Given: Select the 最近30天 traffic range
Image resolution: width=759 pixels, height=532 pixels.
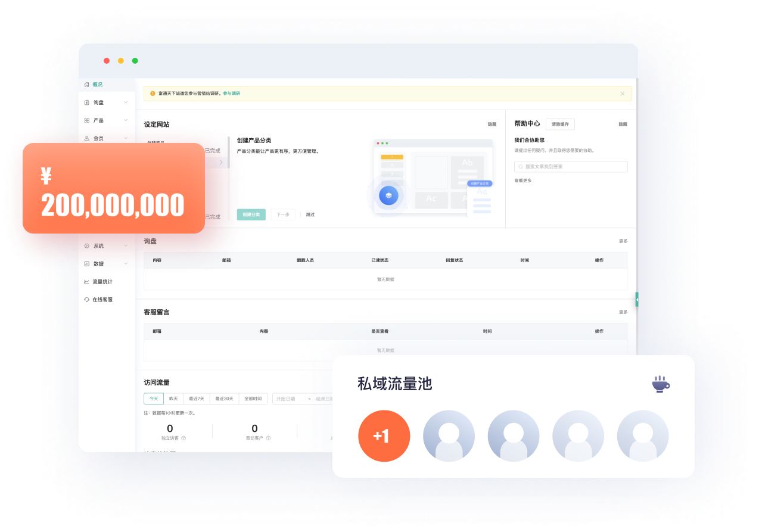Looking at the screenshot, I should click(225, 399).
